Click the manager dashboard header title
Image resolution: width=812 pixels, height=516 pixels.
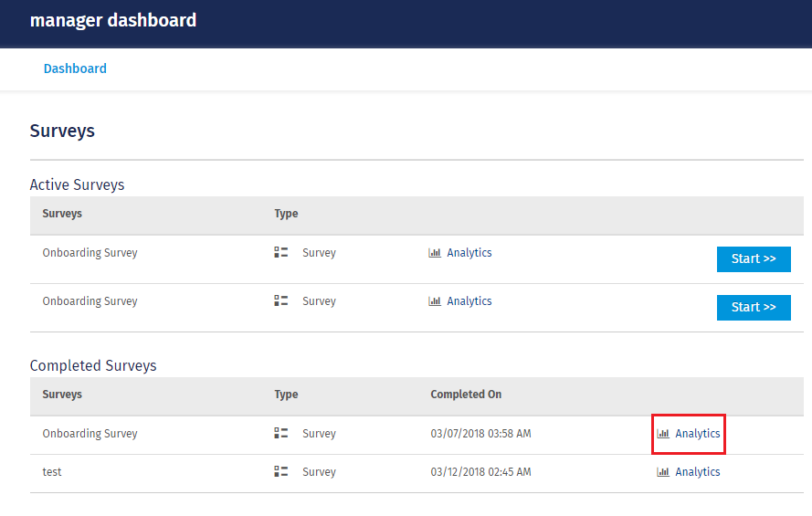113,20
